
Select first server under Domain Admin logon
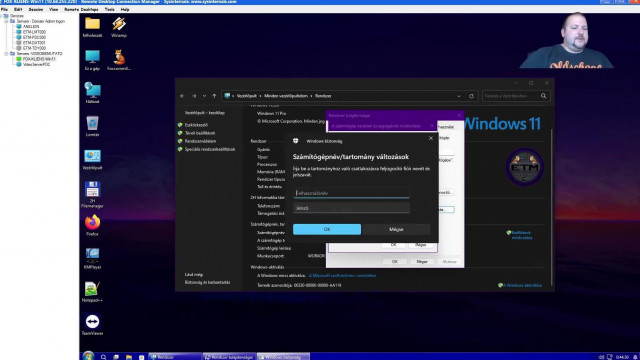pos(31,27)
